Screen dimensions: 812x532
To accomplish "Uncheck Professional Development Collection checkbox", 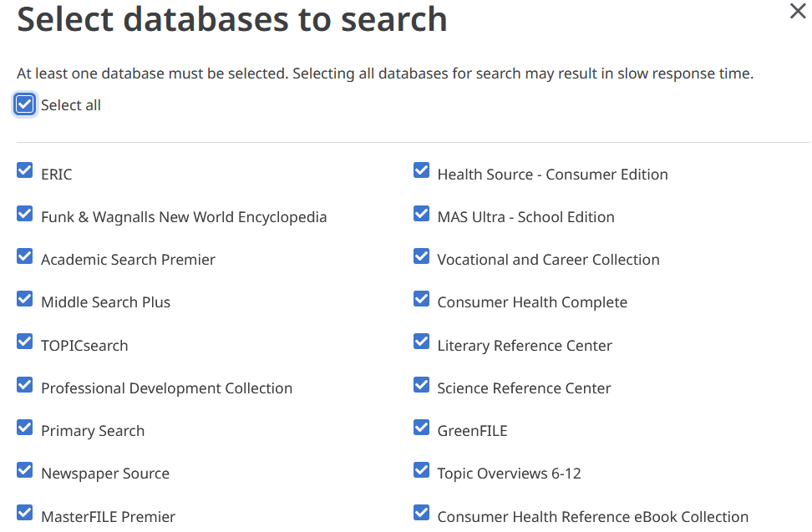I will point(24,384).
